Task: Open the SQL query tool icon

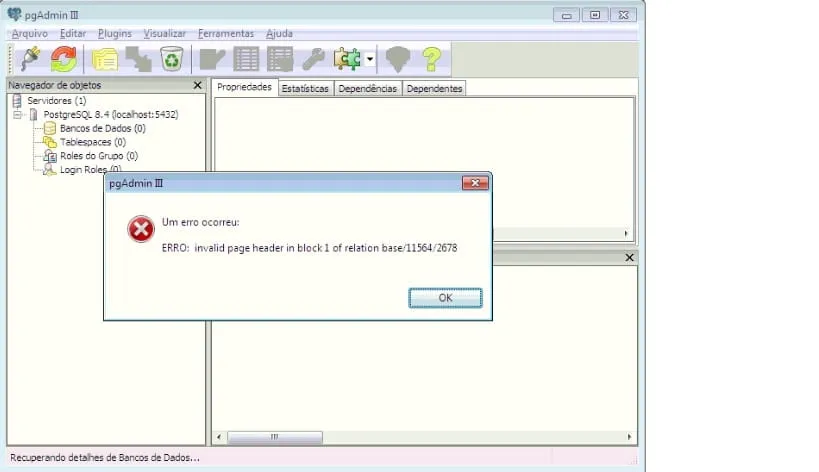Action: click(x=212, y=60)
